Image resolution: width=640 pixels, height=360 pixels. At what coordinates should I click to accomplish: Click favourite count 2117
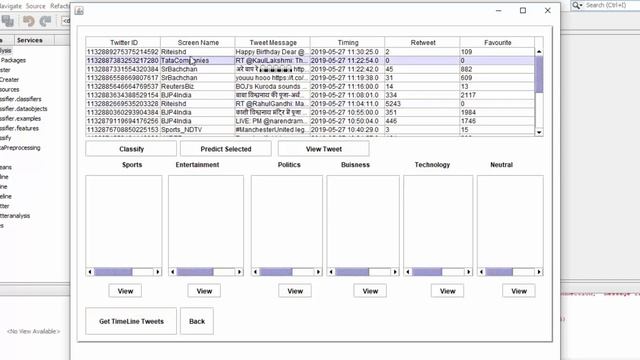pyautogui.click(x=497, y=95)
